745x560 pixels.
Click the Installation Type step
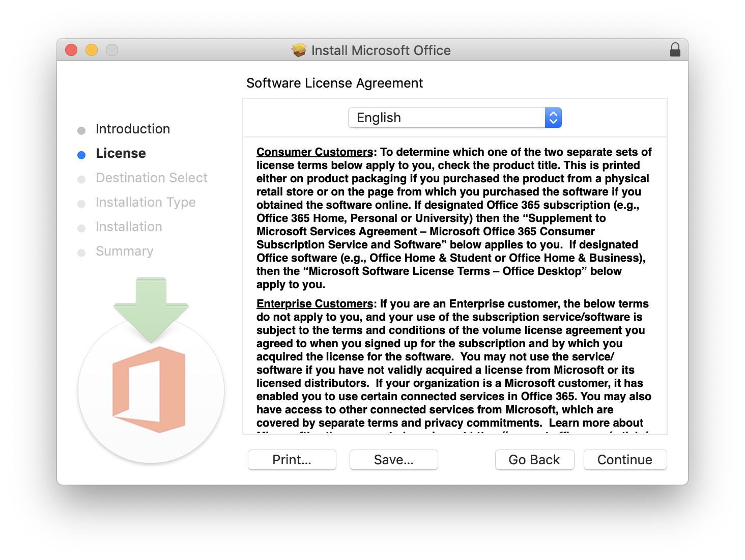click(x=146, y=202)
